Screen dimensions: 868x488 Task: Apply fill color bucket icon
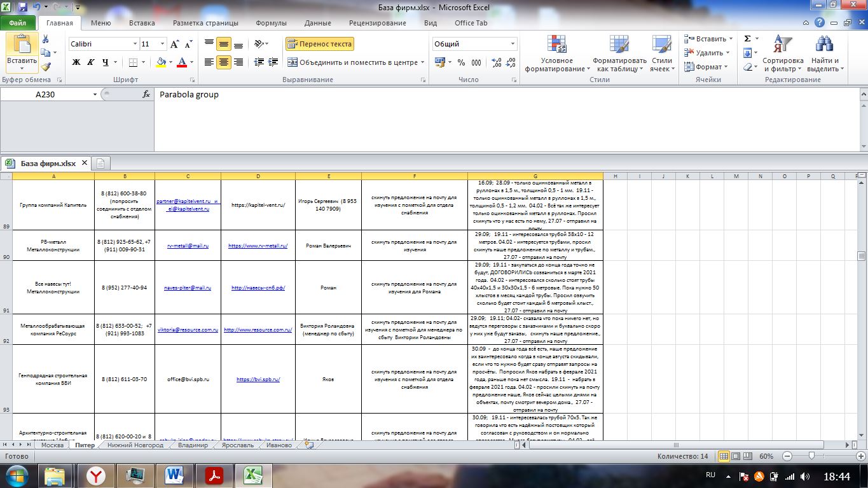coord(160,62)
